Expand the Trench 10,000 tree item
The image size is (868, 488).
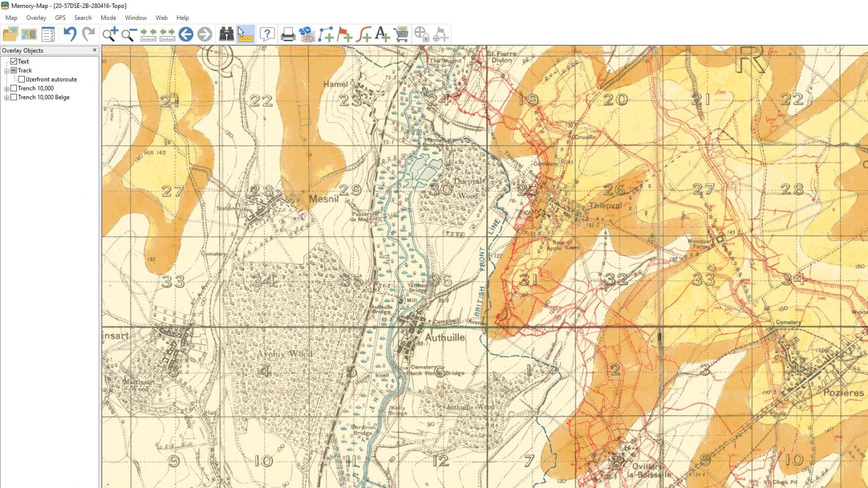point(7,88)
